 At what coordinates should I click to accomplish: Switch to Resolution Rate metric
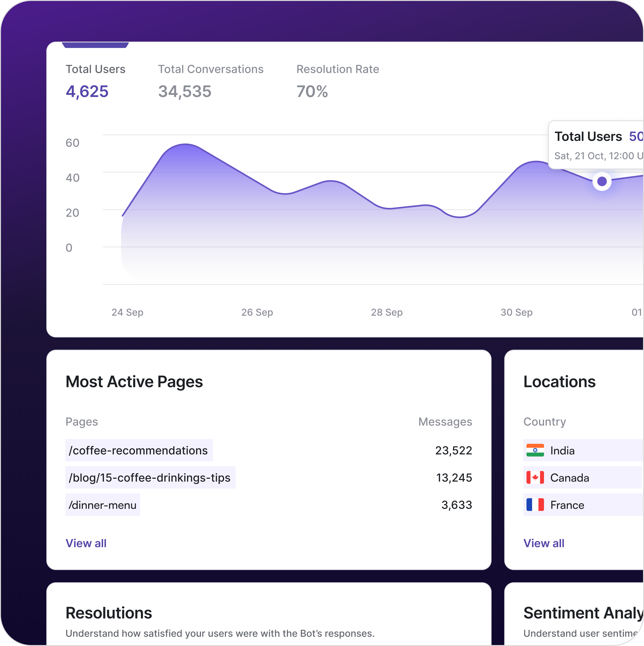click(337, 69)
